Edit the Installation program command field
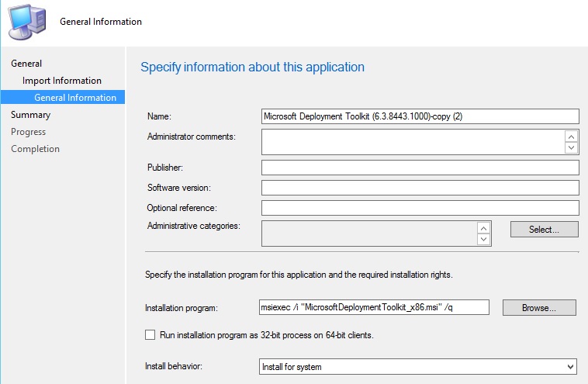The width and height of the screenshot is (588, 384). click(374, 307)
